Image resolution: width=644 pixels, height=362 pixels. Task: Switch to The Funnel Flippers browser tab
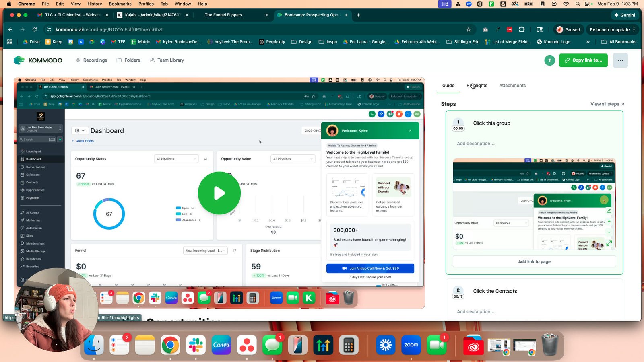click(223, 15)
